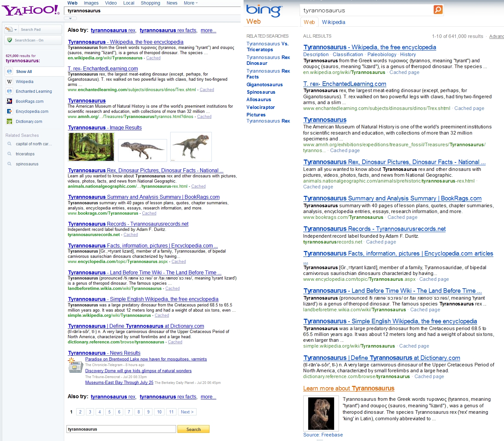Open the More dropdown in Yahoo top nav
This screenshot has width=504, height=441.
click(x=191, y=3)
